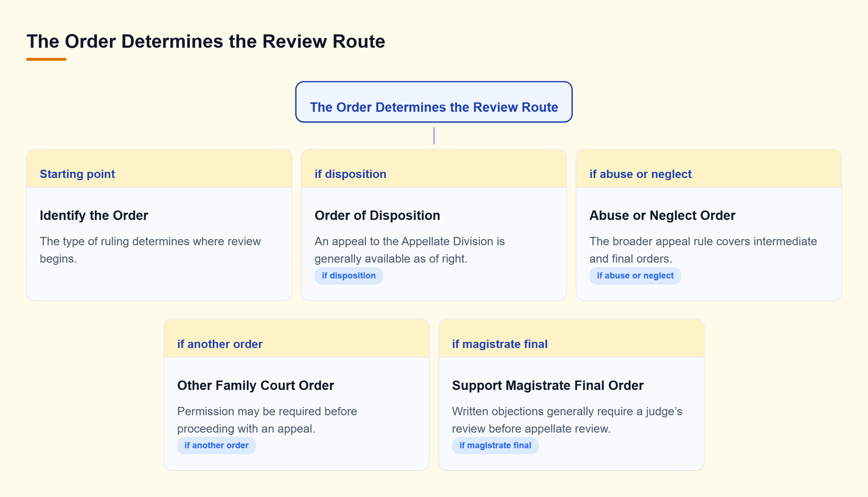The height and width of the screenshot is (497, 868).
Task: Click the page heading 'The Order Determines the Review Route'
Action: click(x=206, y=41)
